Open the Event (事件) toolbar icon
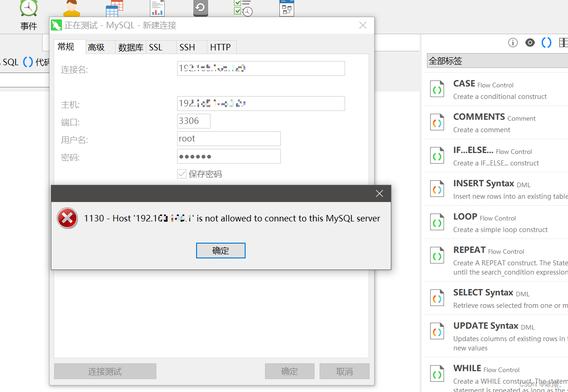Image resolution: width=568 pixels, height=392 pixels. coord(29,8)
